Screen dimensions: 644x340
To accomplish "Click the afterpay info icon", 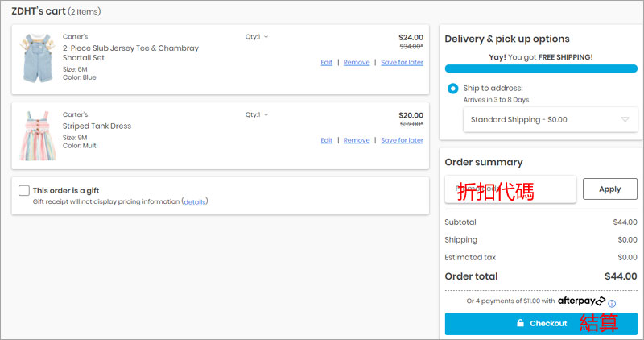I will click(612, 304).
